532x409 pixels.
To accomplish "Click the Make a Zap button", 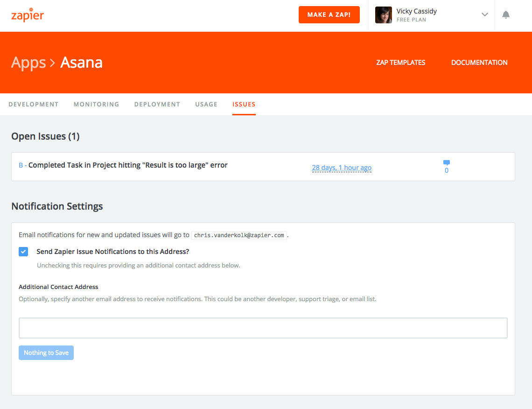I will click(329, 14).
